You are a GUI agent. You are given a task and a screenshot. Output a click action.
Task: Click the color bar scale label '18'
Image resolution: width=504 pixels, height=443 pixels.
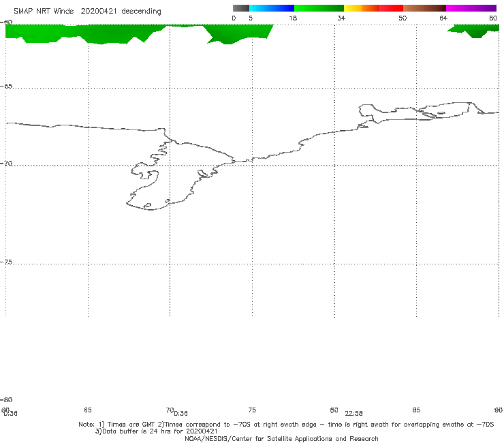pos(293,18)
